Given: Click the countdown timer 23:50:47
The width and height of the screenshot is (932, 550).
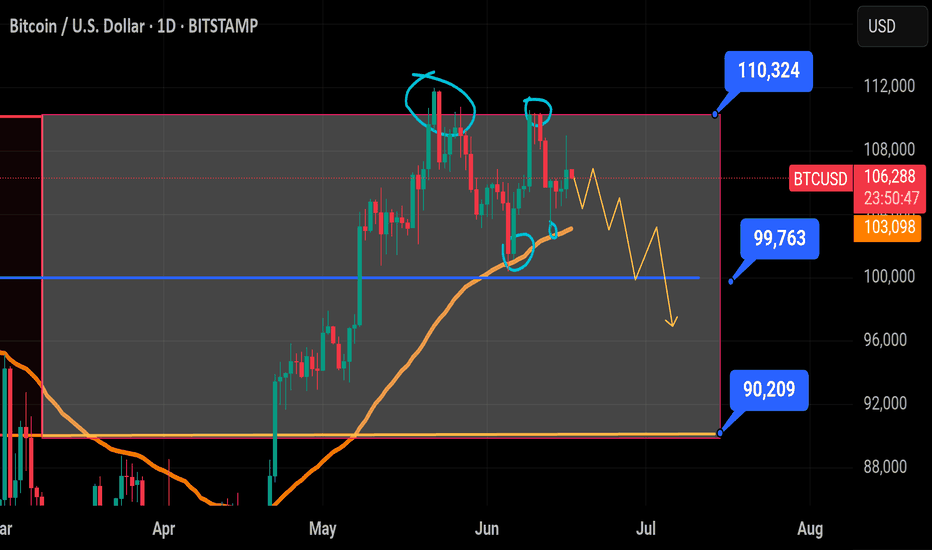Looking at the screenshot, I should (x=891, y=198).
